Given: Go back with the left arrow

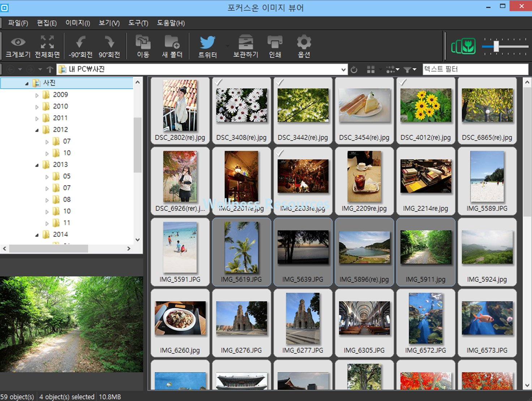Looking at the screenshot, I should 10,69.
